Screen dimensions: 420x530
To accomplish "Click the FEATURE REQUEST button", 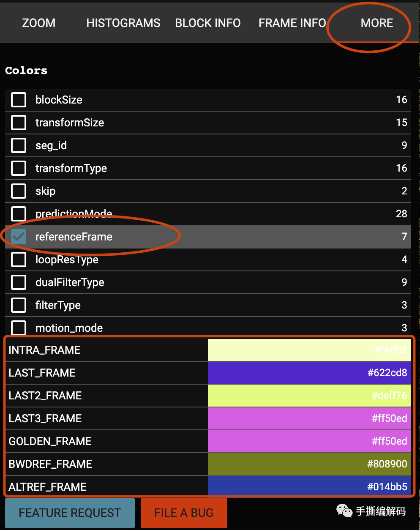I will tap(70, 513).
